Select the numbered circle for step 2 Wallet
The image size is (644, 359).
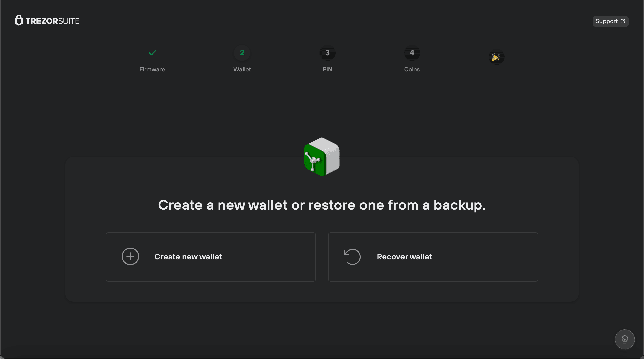pos(242,53)
